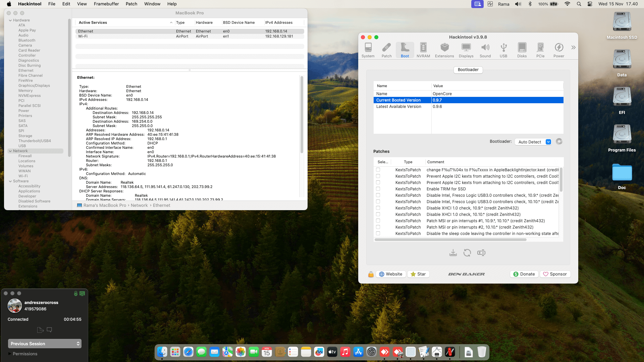
Task: Click the round refresh button beside Auto Detect
Action: point(559,141)
